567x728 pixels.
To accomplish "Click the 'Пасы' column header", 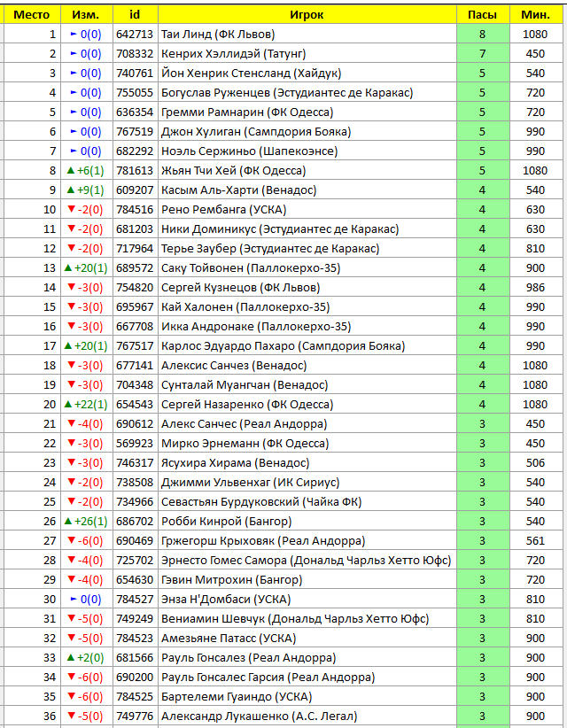I will pos(483,14).
